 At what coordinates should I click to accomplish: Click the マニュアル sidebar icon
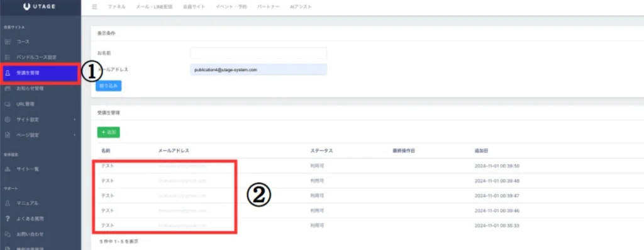pyautogui.click(x=8, y=203)
